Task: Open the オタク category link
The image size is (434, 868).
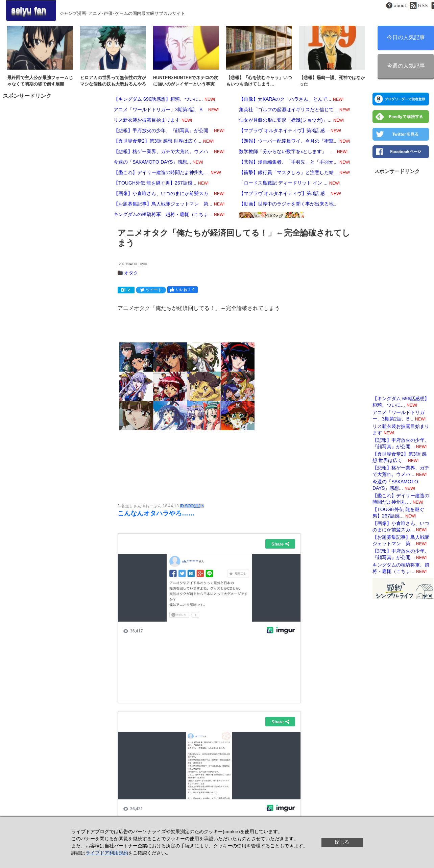Action: tap(131, 273)
